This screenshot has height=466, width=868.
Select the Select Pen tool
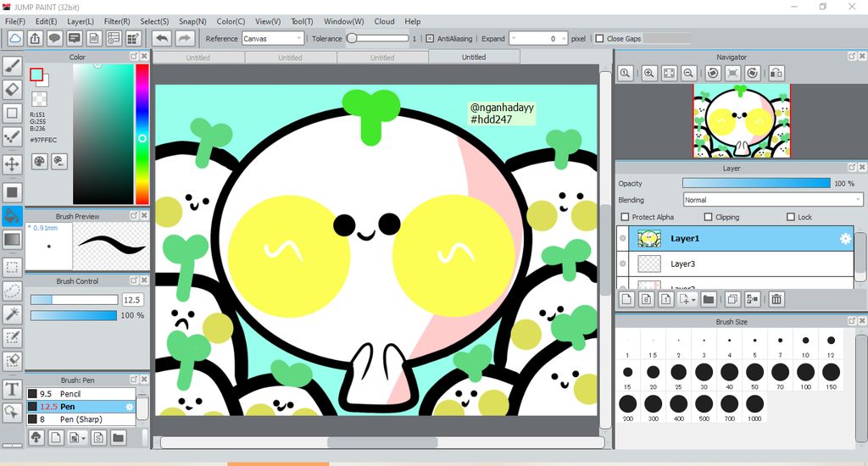[x=12, y=337]
